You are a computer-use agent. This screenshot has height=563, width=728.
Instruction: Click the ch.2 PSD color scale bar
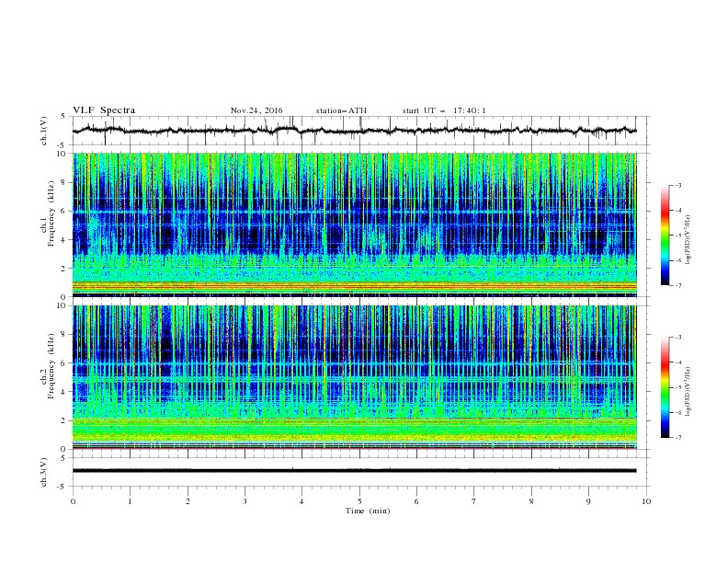pos(665,387)
